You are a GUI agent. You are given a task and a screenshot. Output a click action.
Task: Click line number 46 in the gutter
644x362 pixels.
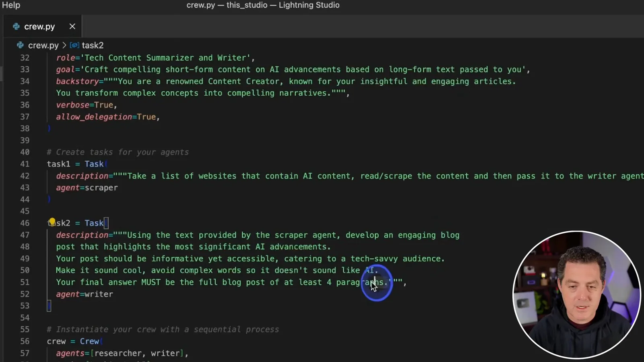pyautogui.click(x=25, y=223)
